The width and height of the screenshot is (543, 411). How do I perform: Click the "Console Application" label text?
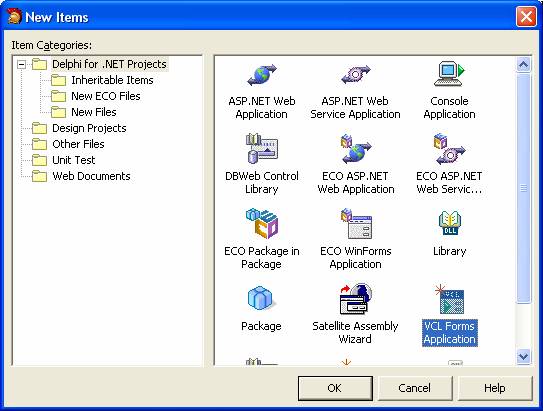click(x=449, y=108)
